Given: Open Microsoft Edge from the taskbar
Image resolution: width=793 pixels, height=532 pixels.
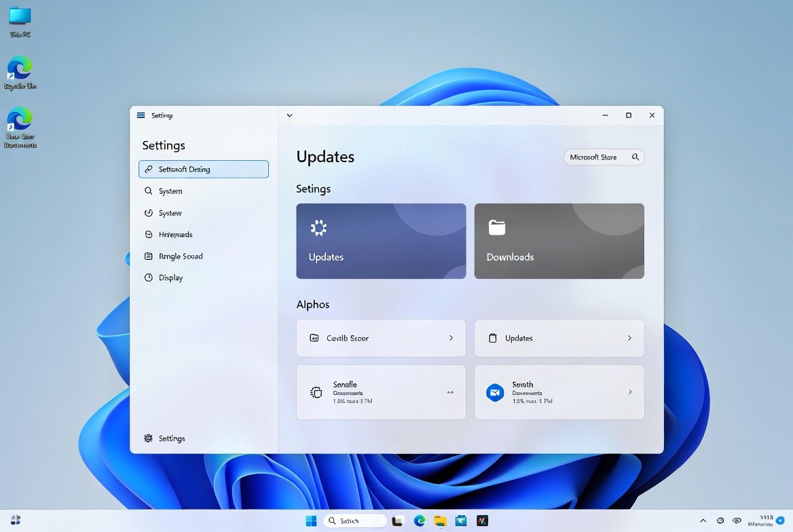Looking at the screenshot, I should tap(420, 520).
